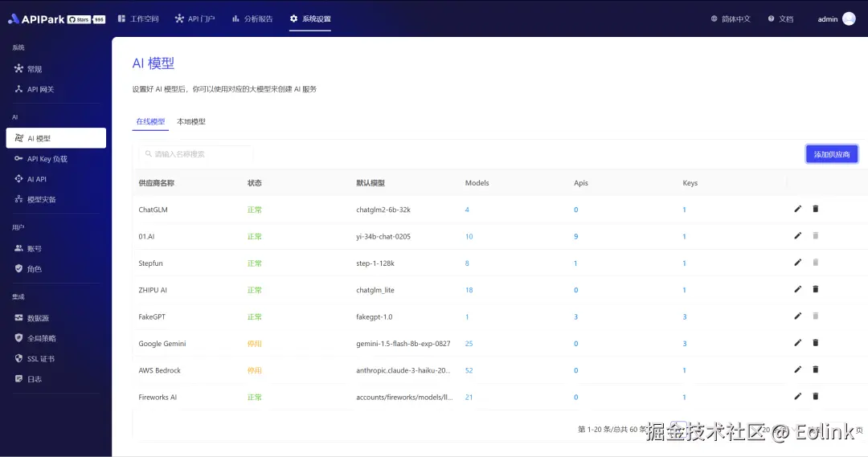This screenshot has height=457, width=868.
Task: Open SSL 证书 in the sidebar
Action: (x=56, y=358)
